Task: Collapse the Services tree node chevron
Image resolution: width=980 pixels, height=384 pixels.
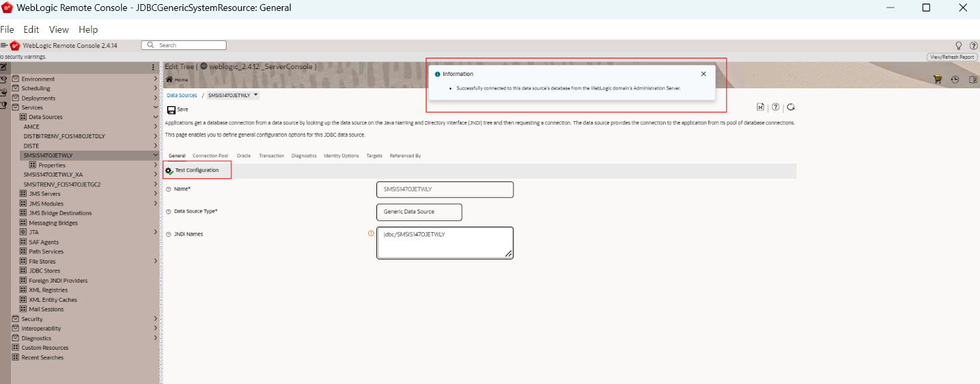Action: point(155,107)
